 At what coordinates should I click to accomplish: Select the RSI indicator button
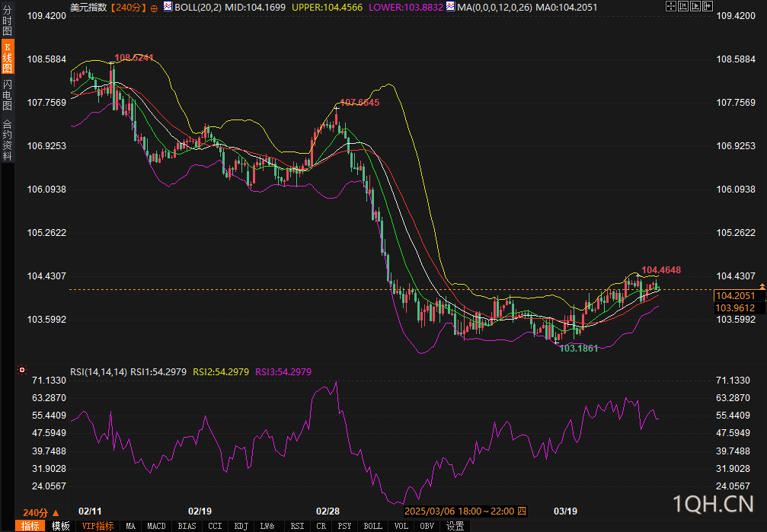(297, 526)
